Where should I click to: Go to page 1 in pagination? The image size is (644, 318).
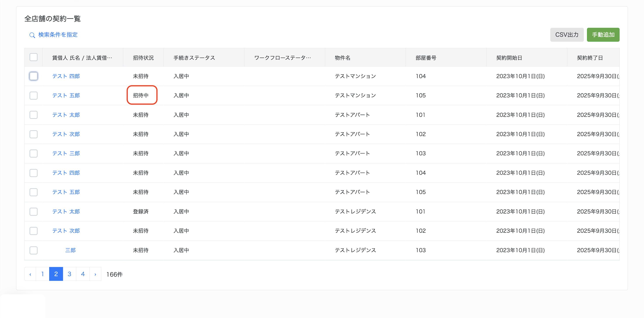[x=42, y=274]
